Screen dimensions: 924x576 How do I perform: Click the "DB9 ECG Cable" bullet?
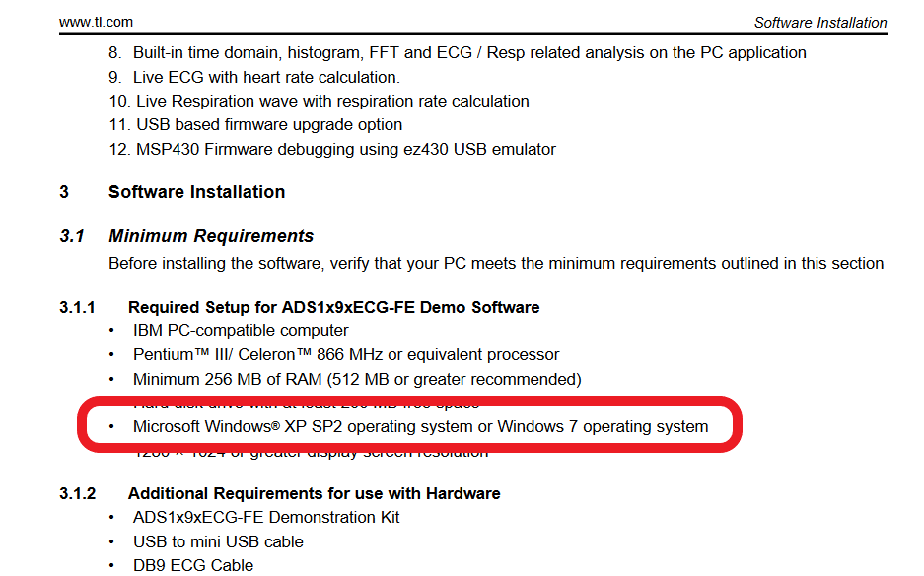pos(193,565)
